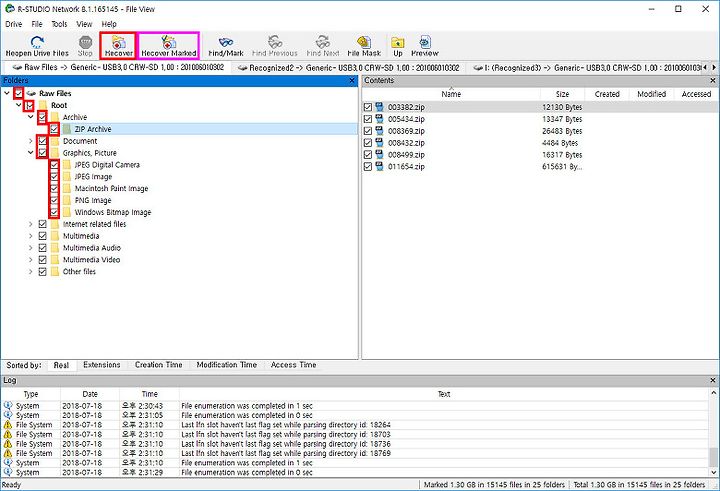720x491 pixels.
Task: Click the tab scroll right arrow
Action: pyautogui.click(x=714, y=67)
